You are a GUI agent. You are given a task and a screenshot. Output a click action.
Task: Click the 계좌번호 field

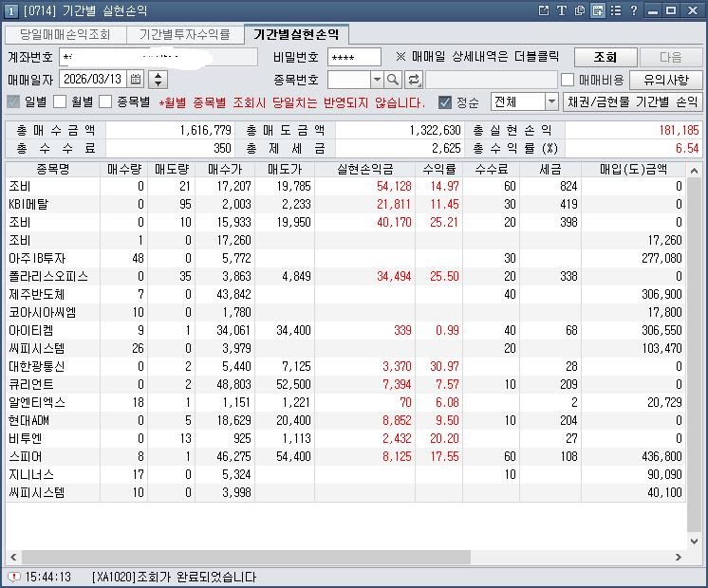[158, 57]
